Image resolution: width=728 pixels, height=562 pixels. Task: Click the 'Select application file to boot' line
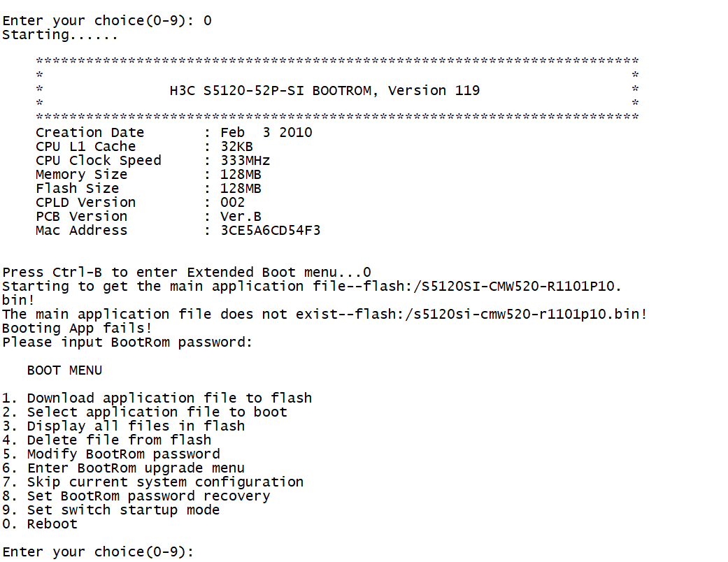pos(145,412)
